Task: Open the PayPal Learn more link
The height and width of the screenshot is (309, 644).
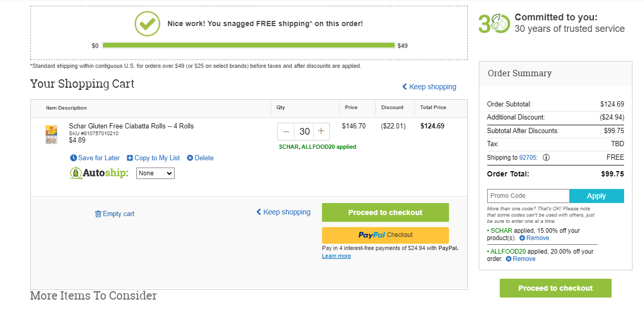Action: (336, 256)
